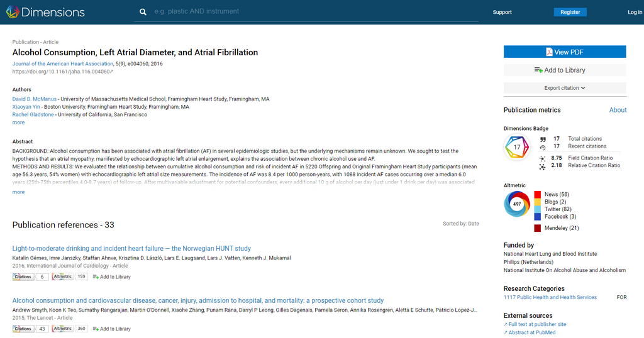Open the Dimensions Badge citation donut
The width and height of the screenshot is (644, 338).
point(517,148)
